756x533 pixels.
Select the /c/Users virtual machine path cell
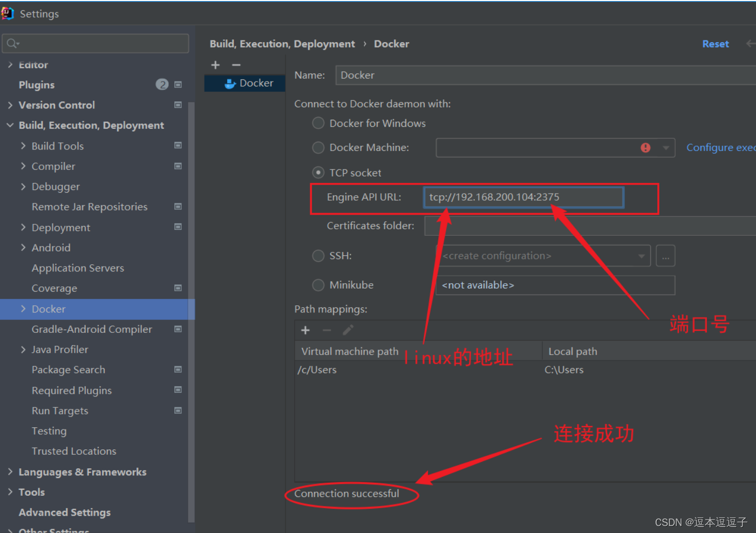[418, 370]
